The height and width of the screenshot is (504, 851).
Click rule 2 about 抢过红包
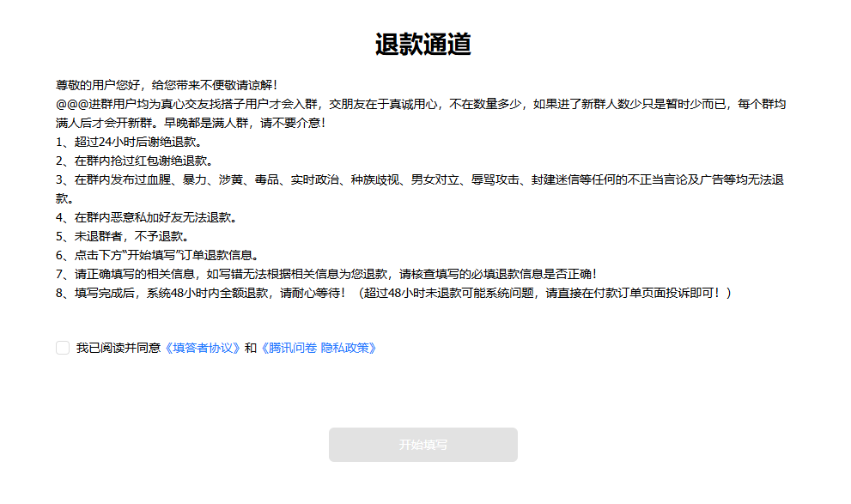point(134,161)
